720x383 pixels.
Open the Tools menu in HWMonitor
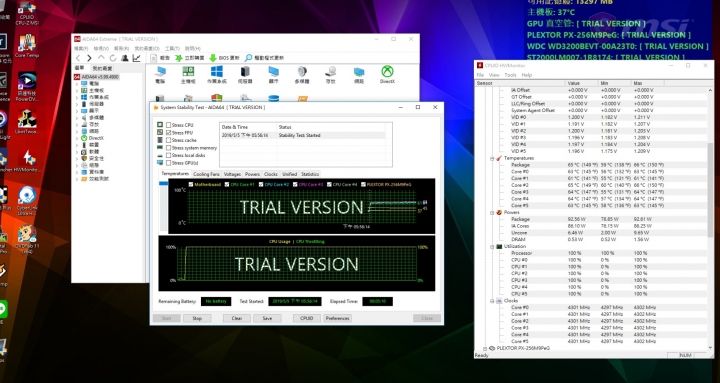(x=510, y=75)
